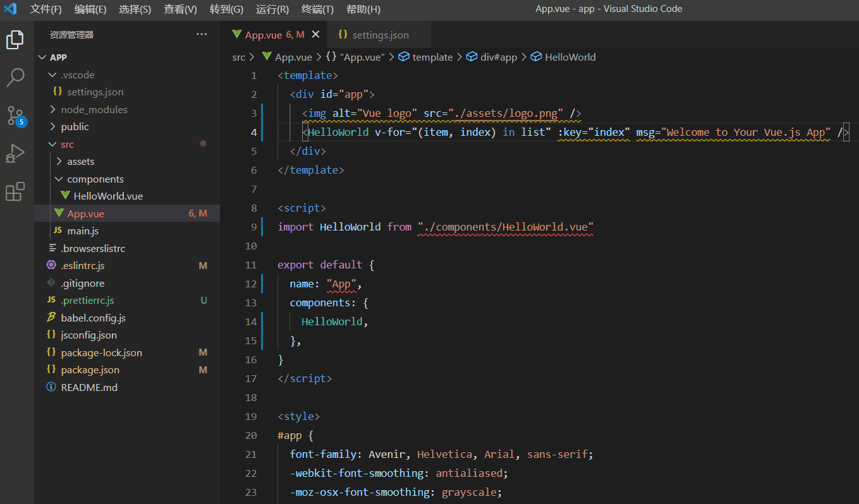Viewport: 859px width, 504px height.
Task: Click the export default line
Action: click(326, 265)
